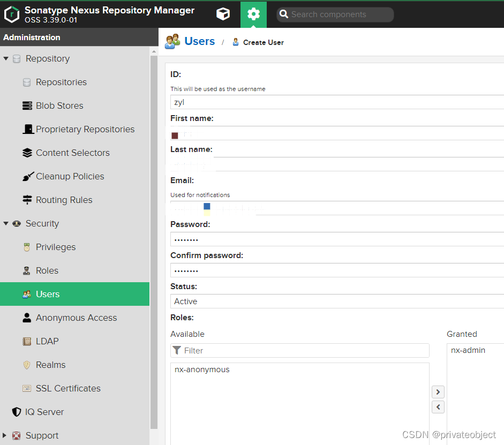Expand the Support tree section
This screenshot has width=504, height=445.
tap(4, 435)
